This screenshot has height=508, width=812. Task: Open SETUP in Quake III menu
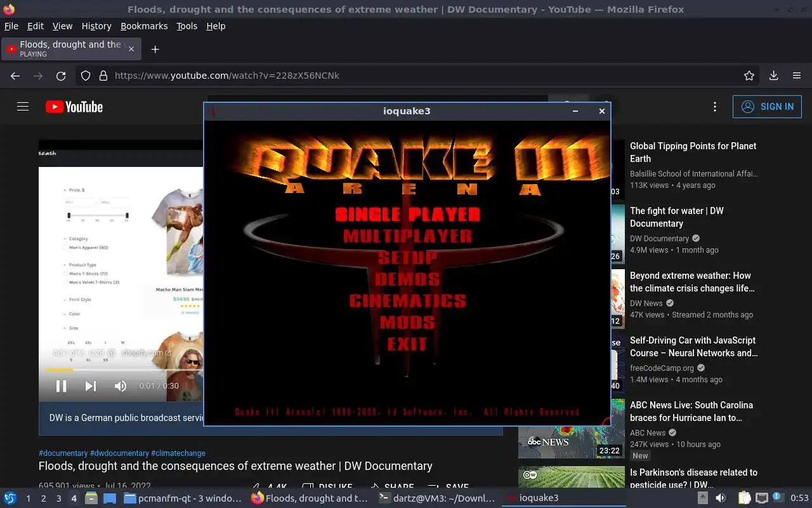click(x=407, y=257)
